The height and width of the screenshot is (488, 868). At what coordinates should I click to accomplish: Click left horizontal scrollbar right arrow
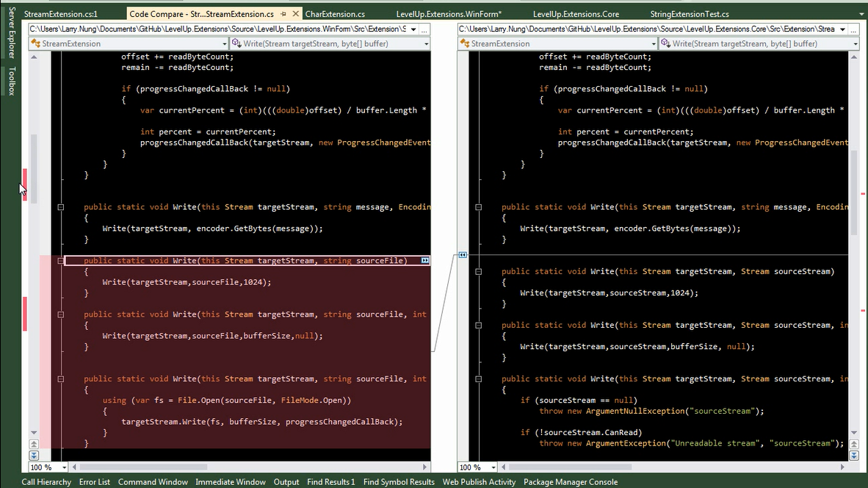[425, 467]
